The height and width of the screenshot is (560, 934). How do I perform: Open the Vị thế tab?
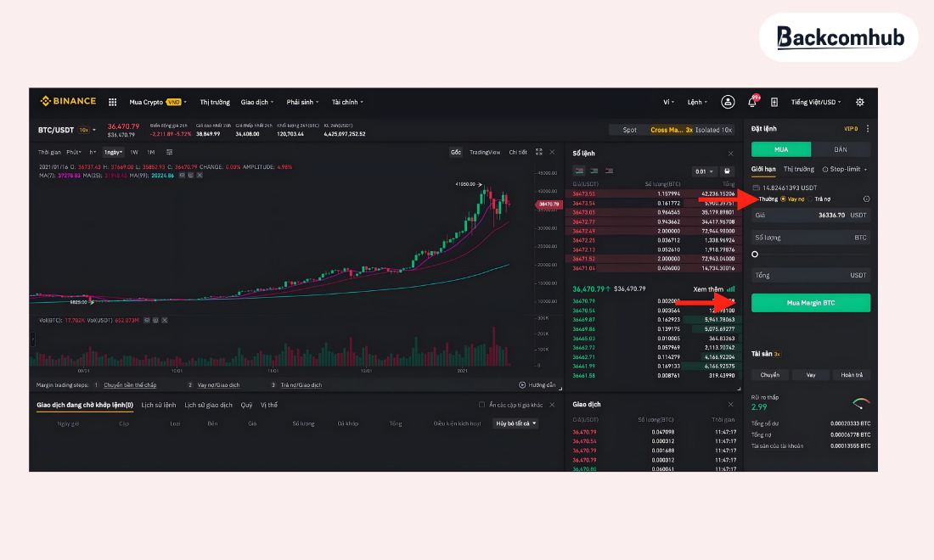tap(269, 406)
